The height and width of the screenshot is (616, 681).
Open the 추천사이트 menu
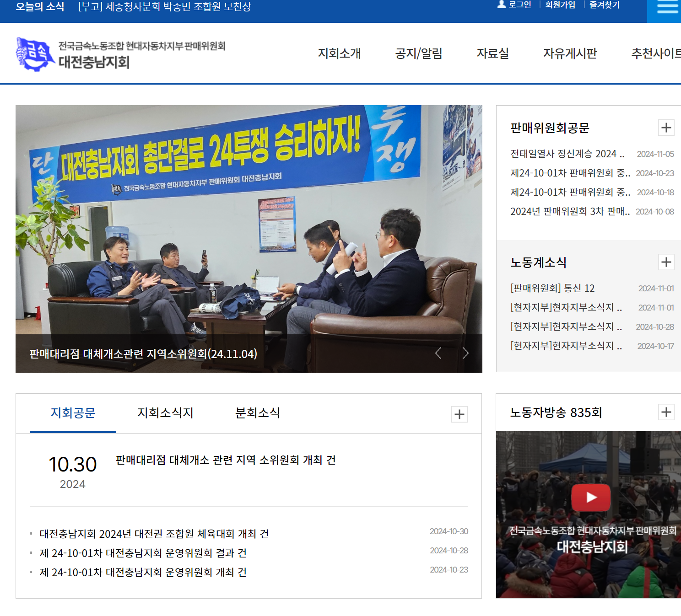coord(656,54)
